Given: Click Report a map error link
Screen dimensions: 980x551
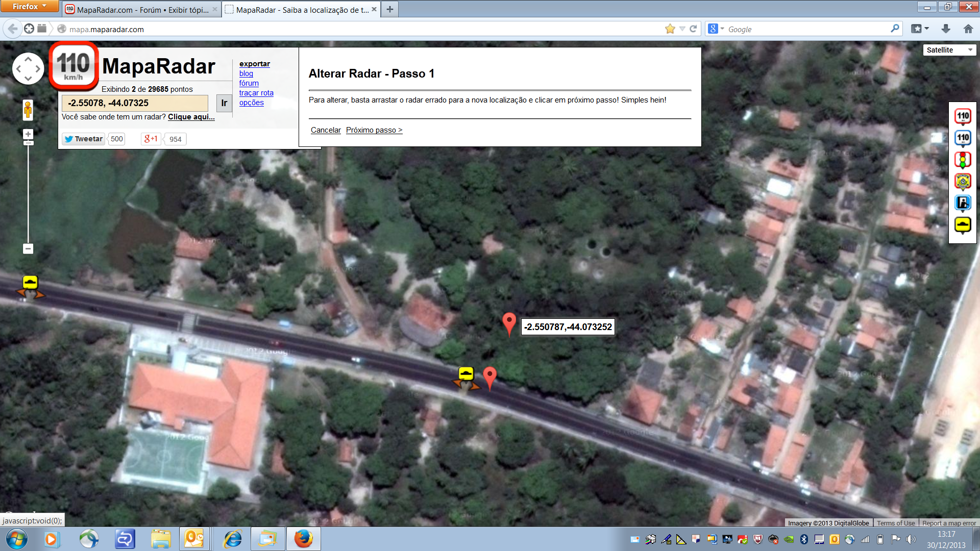Looking at the screenshot, I should coord(949,523).
